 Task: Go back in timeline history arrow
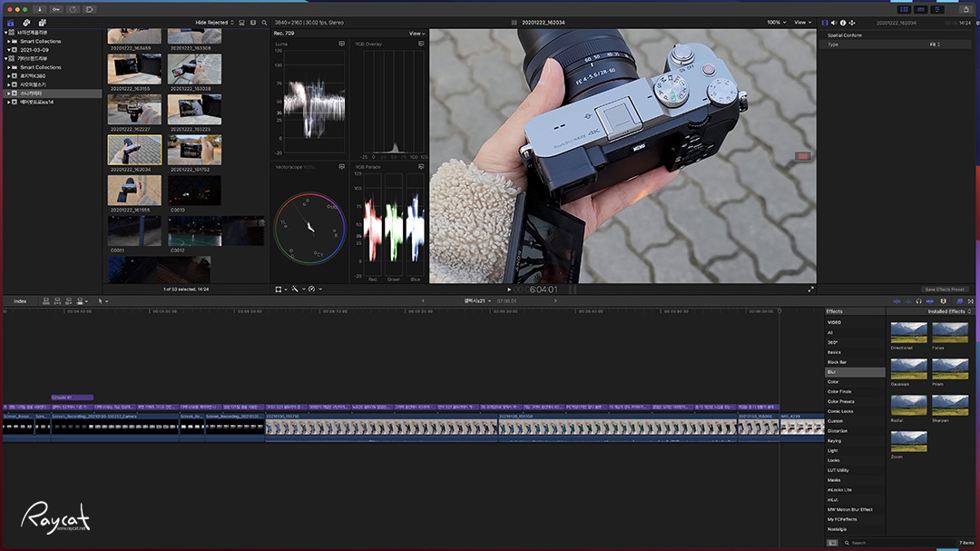click(423, 300)
